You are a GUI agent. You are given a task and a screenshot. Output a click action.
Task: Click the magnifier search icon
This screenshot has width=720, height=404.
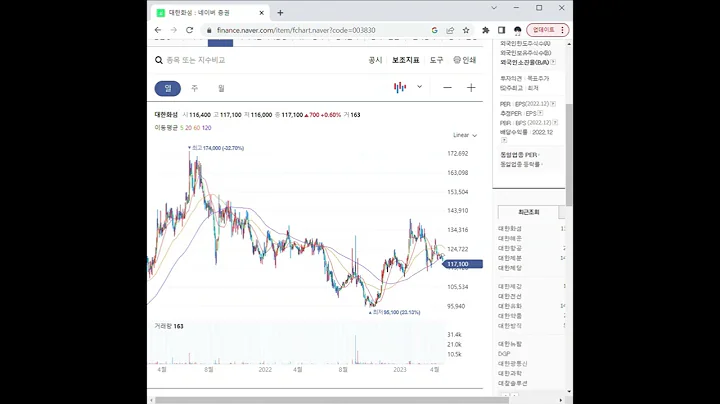point(159,60)
